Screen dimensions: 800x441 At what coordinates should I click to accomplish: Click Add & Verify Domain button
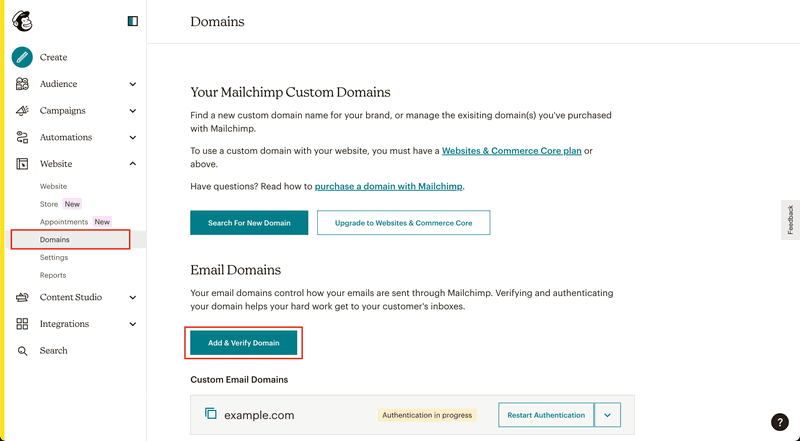pos(243,342)
